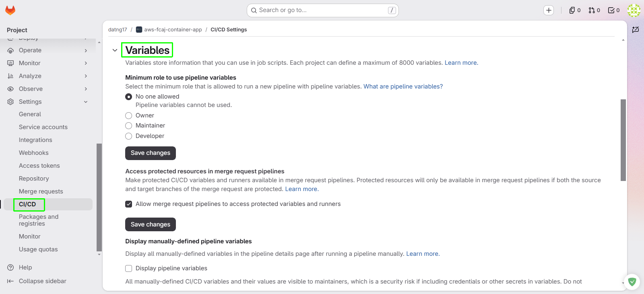Select the Maintainer role radio button
Screen dimensions: 644x294
point(129,126)
